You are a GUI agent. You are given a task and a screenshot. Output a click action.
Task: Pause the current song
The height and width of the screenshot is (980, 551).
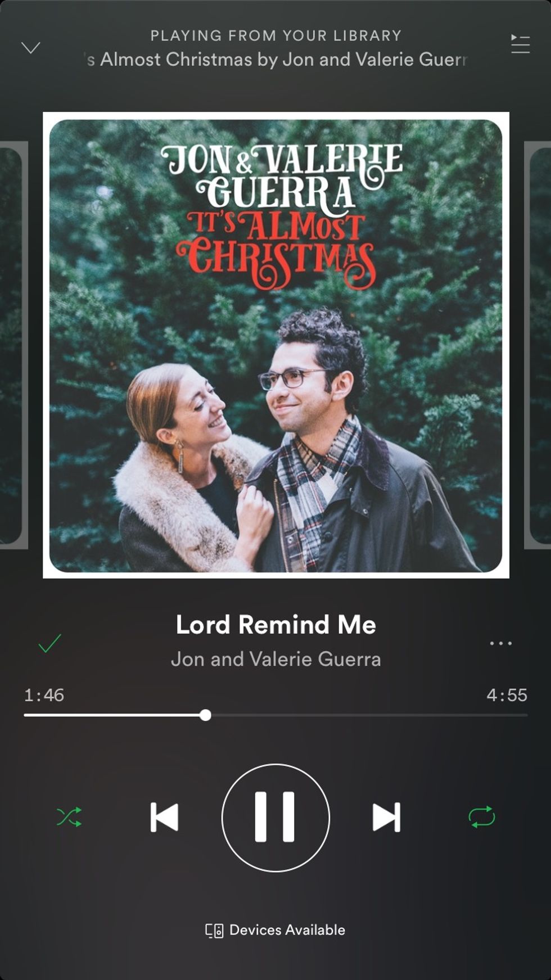click(x=275, y=818)
